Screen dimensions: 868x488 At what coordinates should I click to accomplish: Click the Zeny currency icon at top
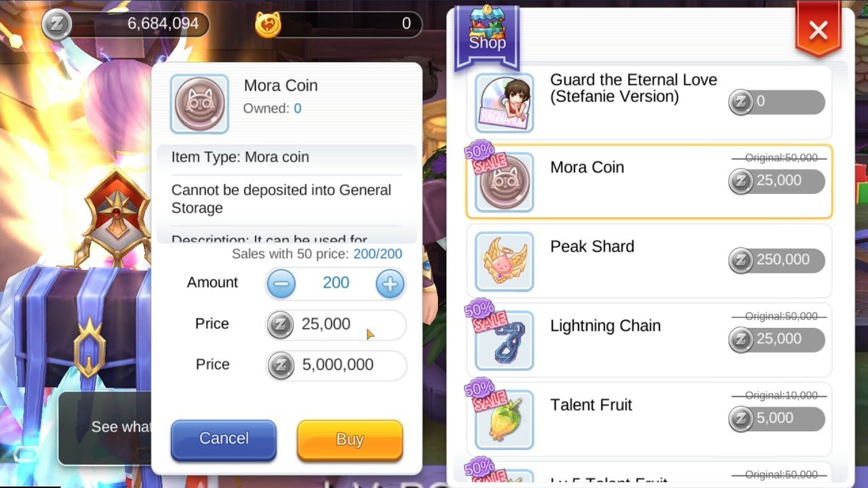56,25
